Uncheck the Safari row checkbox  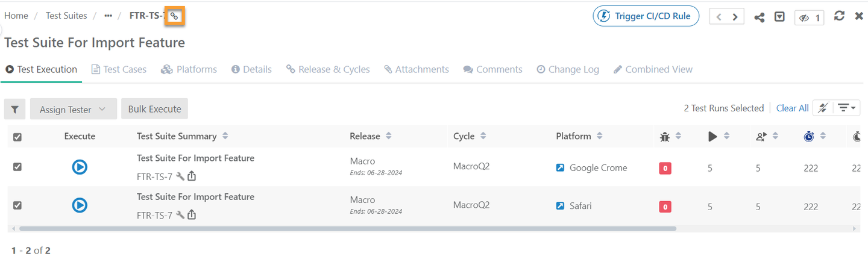17,205
